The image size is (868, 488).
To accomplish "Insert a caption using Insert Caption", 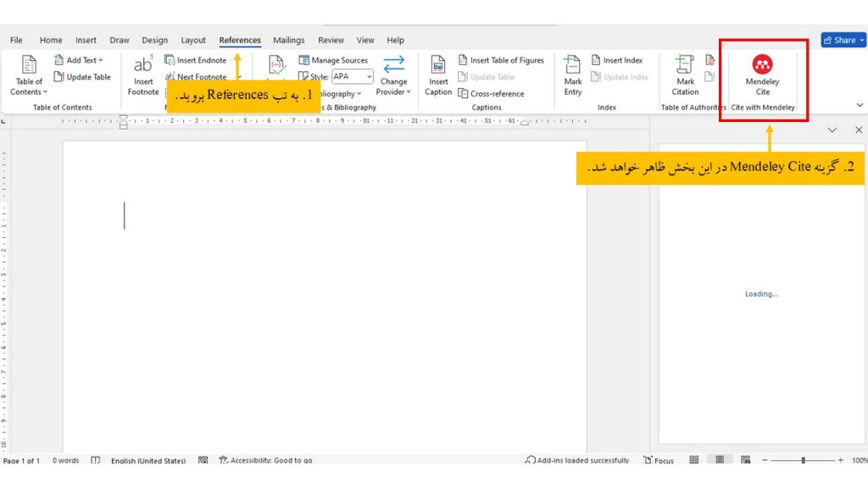I will click(x=437, y=76).
